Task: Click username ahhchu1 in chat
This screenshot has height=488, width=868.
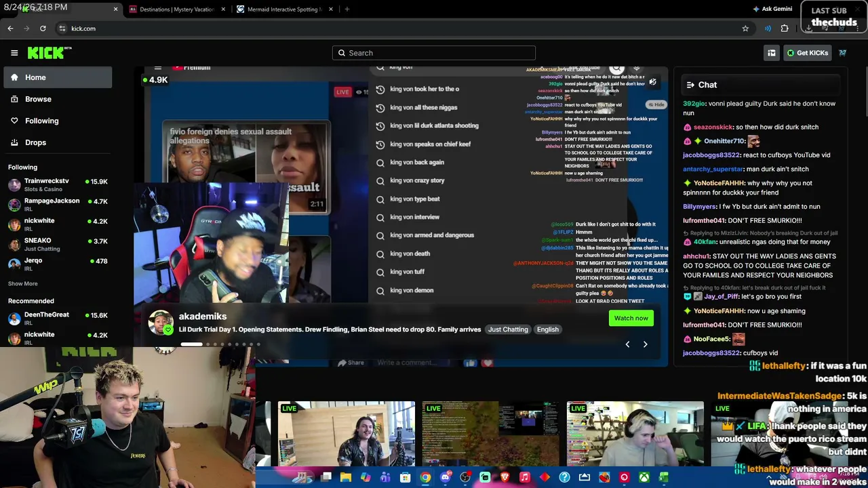Action: pyautogui.click(x=696, y=256)
